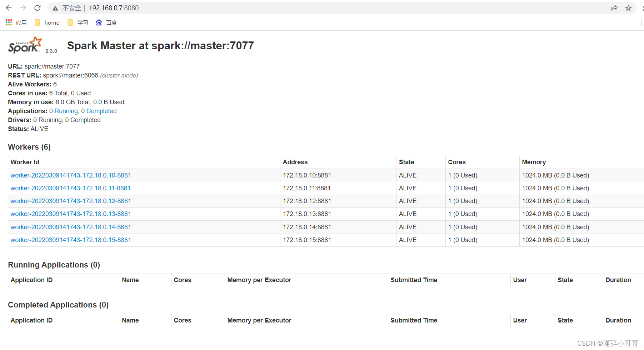This screenshot has width=644, height=350.
Task: Open the home bookmarks folder
Action: [47, 22]
